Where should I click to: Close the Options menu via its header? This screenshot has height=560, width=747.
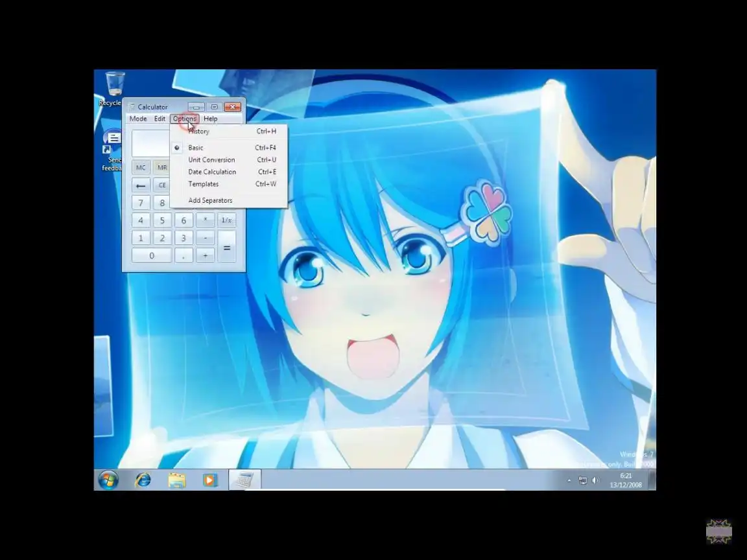click(x=184, y=119)
